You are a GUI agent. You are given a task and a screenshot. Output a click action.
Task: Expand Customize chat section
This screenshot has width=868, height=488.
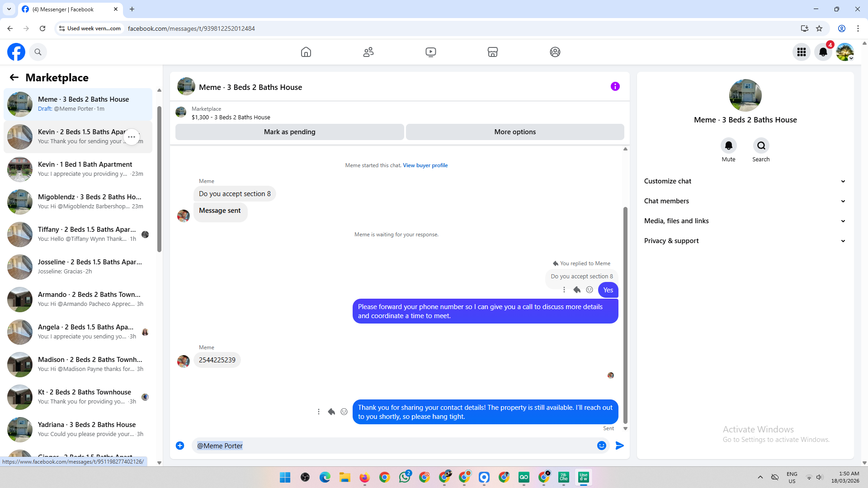coord(745,181)
